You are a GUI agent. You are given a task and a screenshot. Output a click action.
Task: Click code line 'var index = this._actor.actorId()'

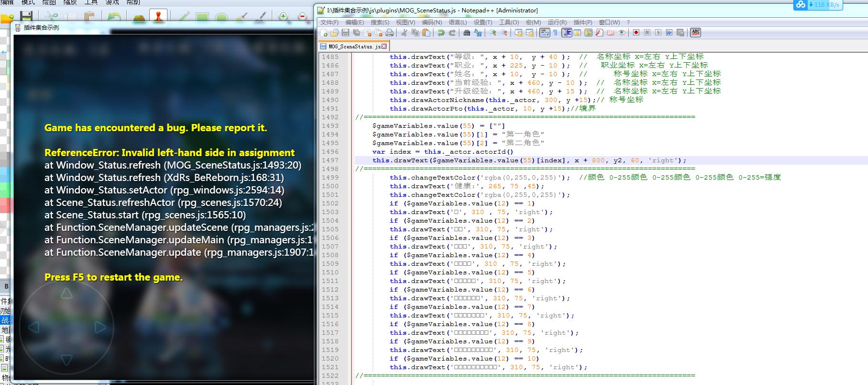[x=443, y=152]
